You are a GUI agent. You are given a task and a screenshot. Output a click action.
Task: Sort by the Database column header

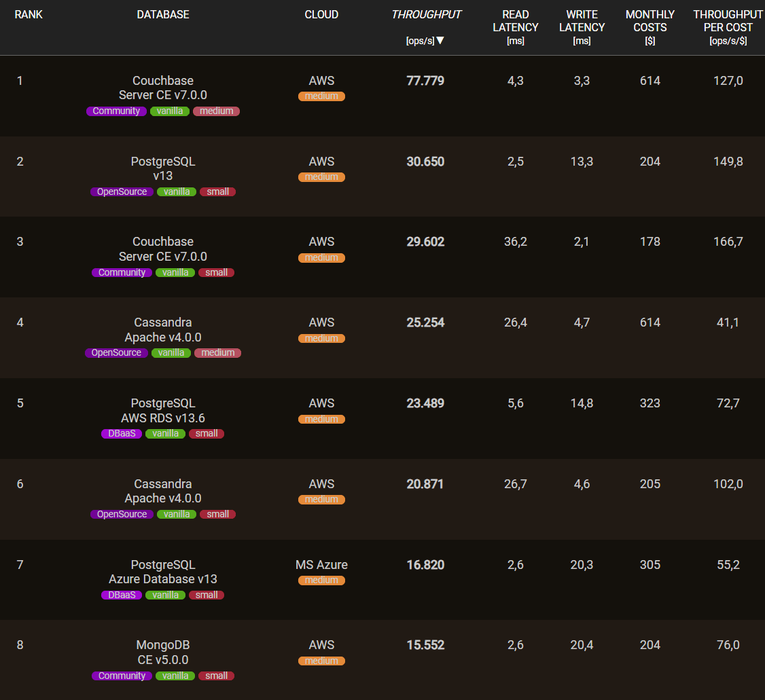(163, 14)
